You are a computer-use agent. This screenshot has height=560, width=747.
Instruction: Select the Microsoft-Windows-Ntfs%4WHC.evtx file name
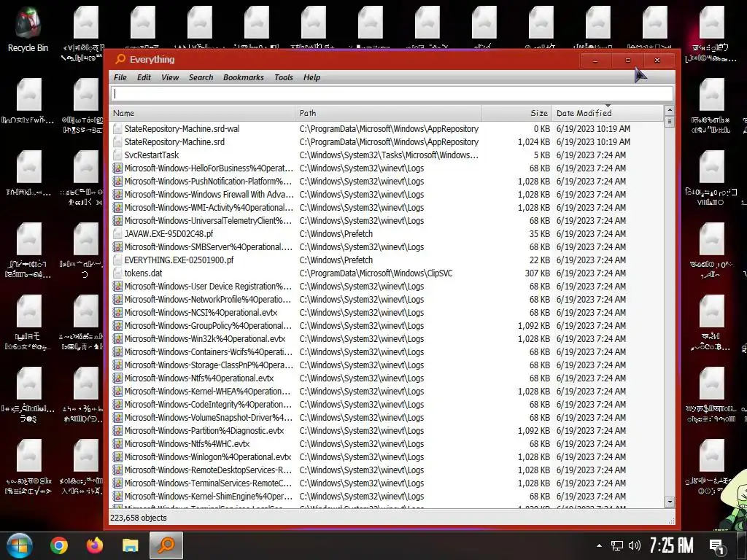[x=187, y=444]
